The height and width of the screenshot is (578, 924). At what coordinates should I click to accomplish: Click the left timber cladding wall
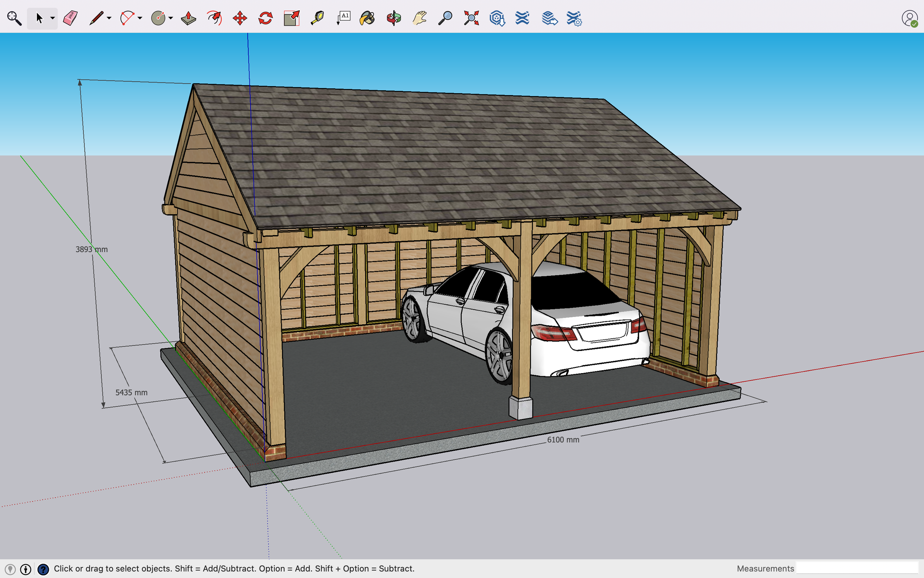[x=221, y=317]
